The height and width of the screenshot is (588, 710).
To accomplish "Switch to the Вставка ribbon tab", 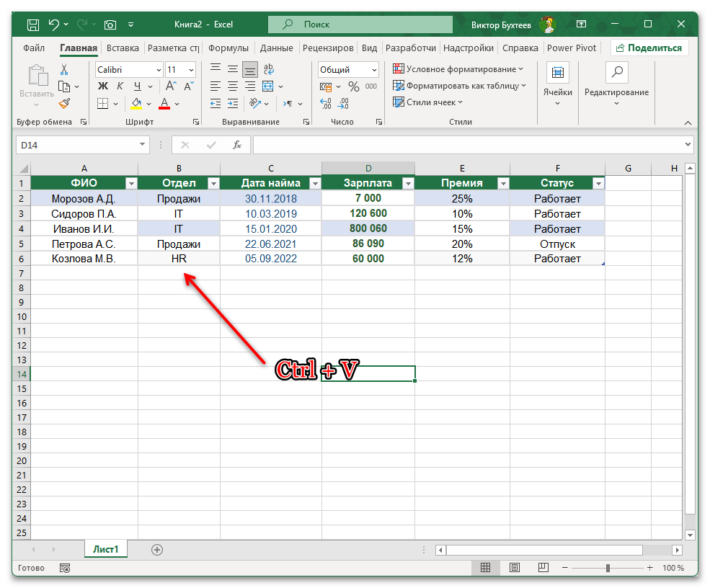I will [x=122, y=48].
